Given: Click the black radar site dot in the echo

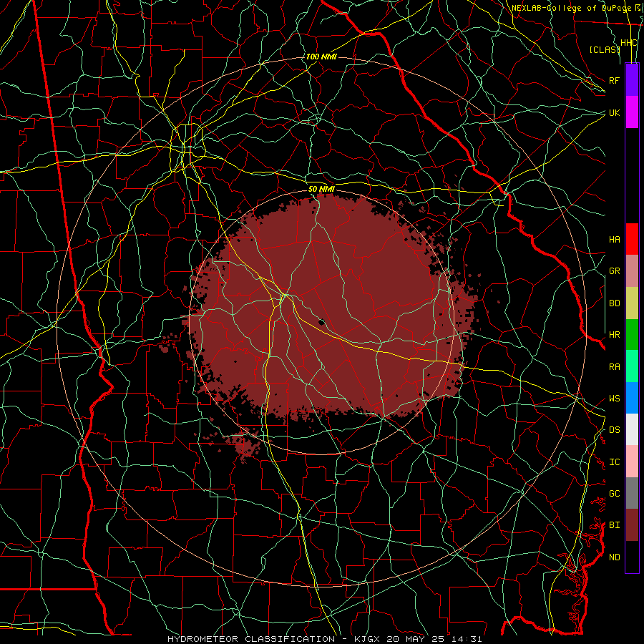Looking at the screenshot, I should [321, 322].
